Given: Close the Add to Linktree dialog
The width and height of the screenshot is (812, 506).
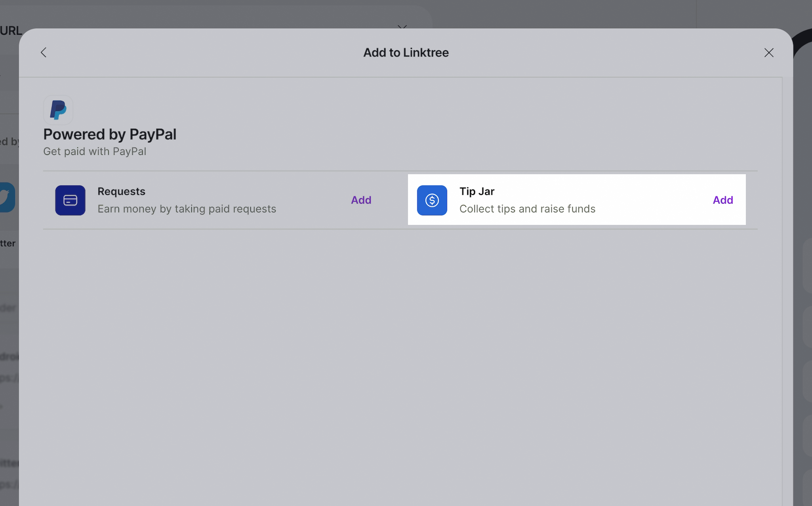Looking at the screenshot, I should pos(768,53).
